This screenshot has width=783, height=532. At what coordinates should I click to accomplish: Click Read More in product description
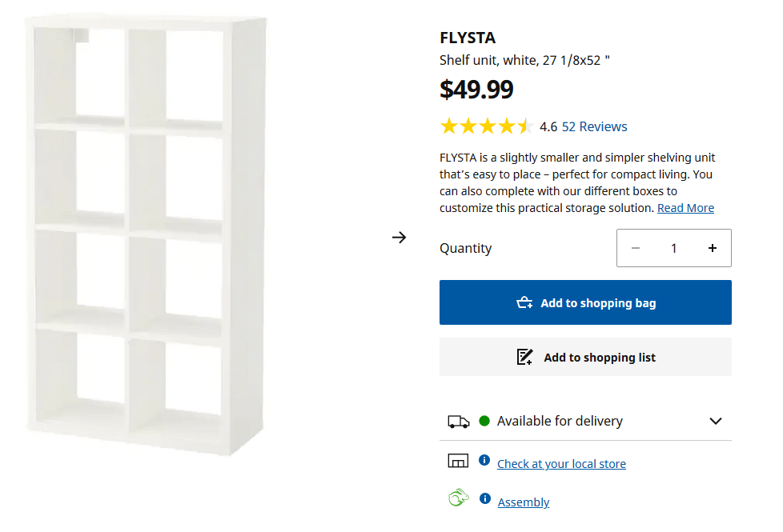tap(685, 208)
